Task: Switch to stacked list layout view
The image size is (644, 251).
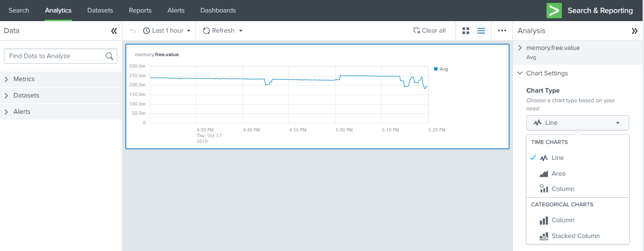Action: pos(481,31)
